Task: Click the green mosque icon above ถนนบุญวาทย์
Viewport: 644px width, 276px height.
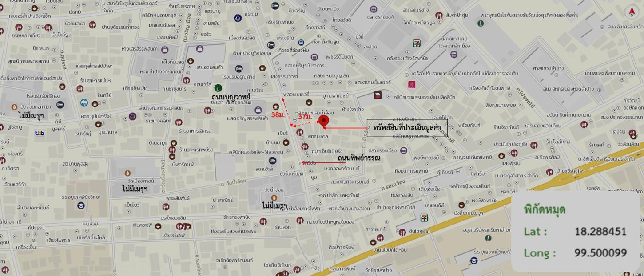Action: pyautogui.click(x=218, y=88)
